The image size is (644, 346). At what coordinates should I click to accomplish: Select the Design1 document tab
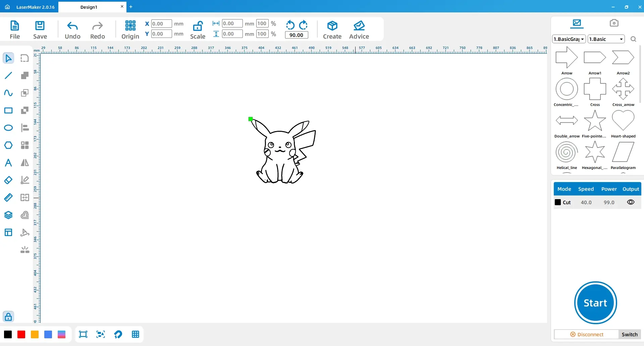89,7
